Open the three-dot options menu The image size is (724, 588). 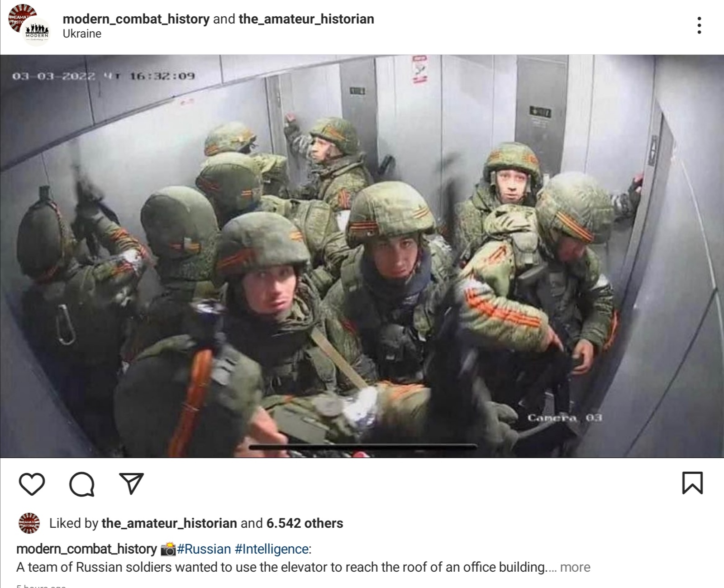[x=699, y=25]
